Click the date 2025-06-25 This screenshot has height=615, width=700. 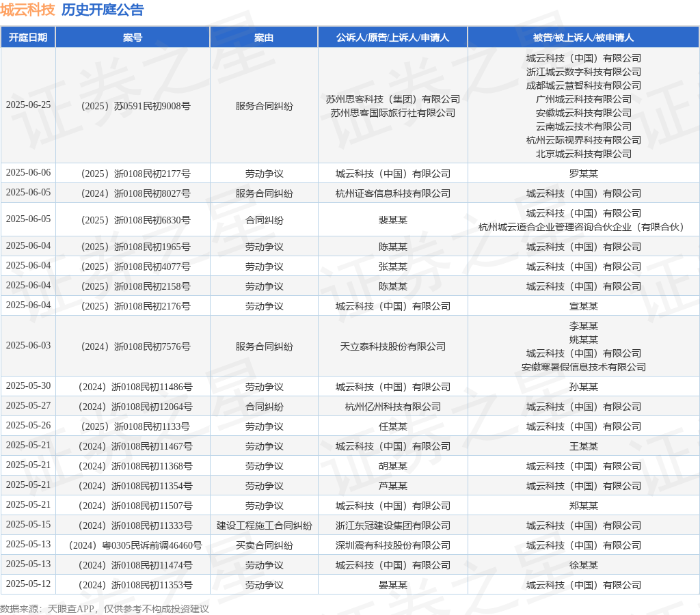[x=28, y=105]
